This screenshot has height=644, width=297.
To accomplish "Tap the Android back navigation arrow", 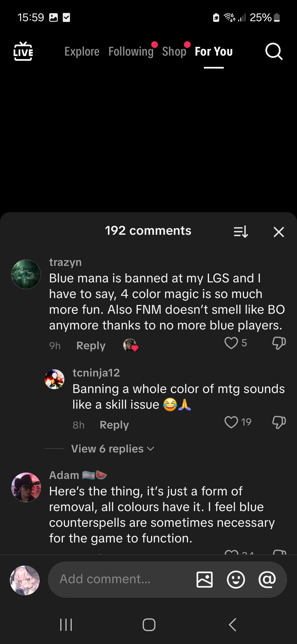I will coord(233,624).
